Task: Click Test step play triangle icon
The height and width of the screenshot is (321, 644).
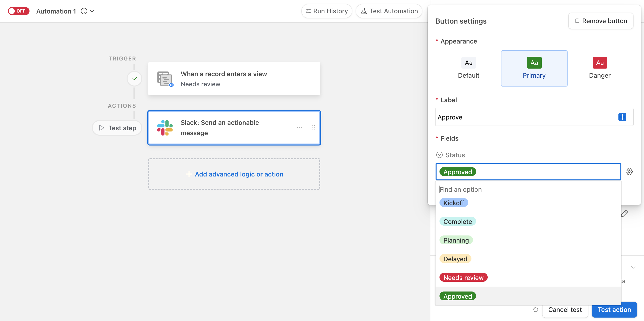Action: [x=102, y=128]
